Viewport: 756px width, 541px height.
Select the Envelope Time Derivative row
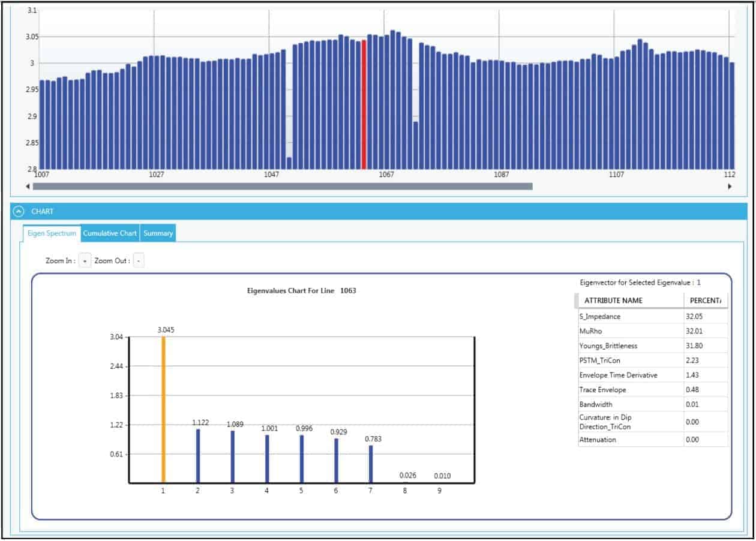click(x=630, y=375)
